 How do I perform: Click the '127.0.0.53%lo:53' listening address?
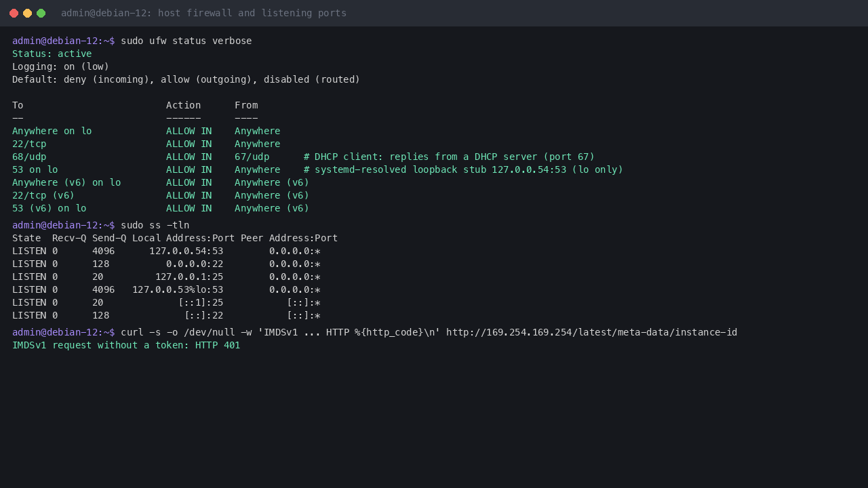point(178,289)
